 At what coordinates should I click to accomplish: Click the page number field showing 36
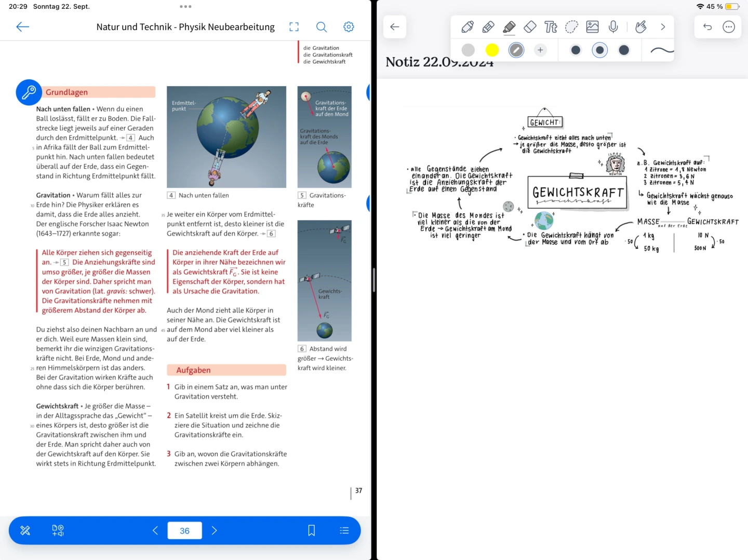[x=184, y=530]
